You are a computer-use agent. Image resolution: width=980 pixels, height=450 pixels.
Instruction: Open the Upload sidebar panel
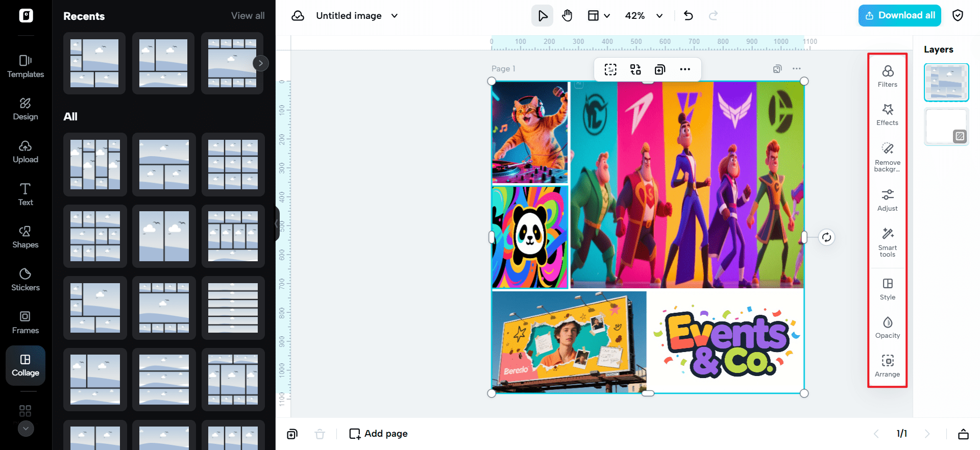tap(26, 152)
